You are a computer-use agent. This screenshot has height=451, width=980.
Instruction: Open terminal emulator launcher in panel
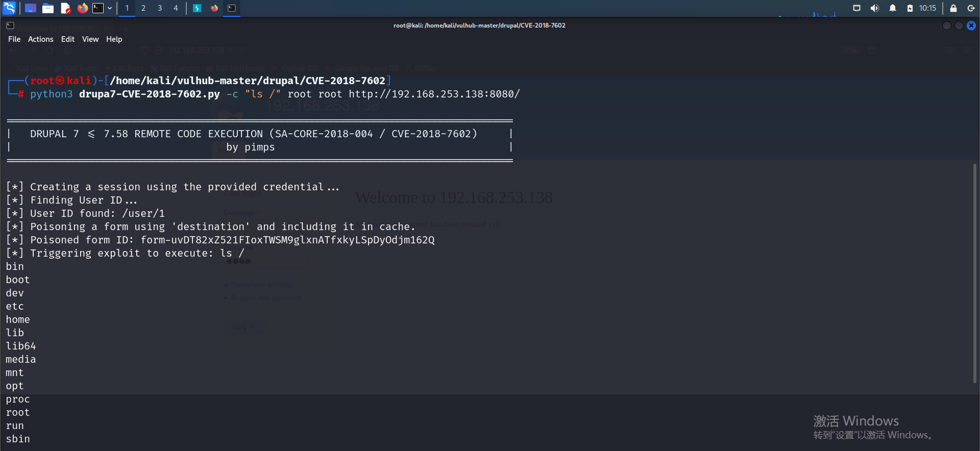pos(98,8)
